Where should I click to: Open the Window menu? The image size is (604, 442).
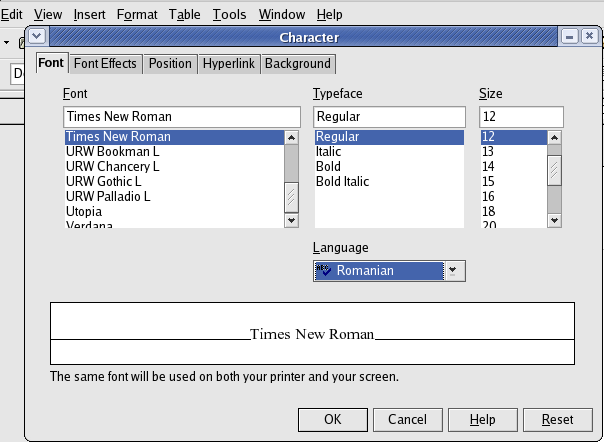(x=282, y=15)
